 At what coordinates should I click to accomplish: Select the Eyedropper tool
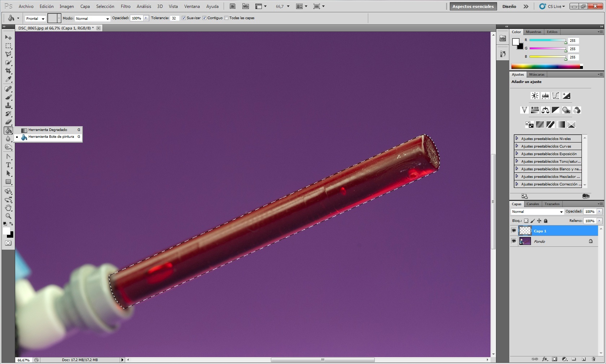tap(8, 80)
